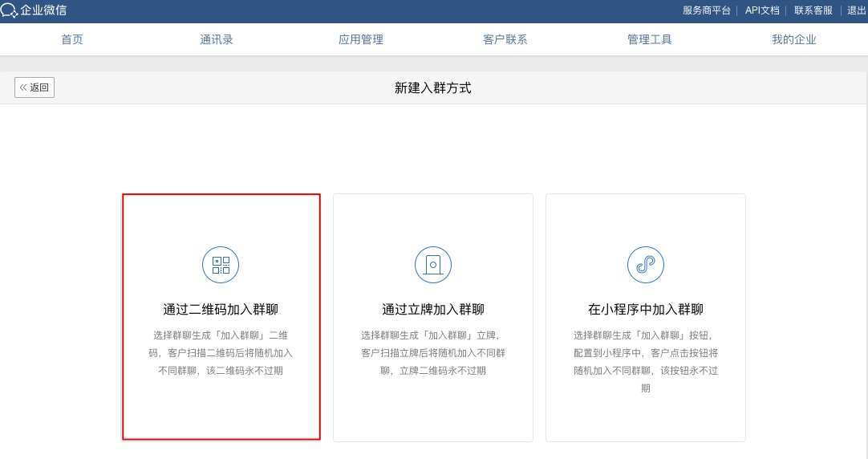Screen dimensions: 868x459
Task: Select the 客户联系 tab
Action: [505, 39]
